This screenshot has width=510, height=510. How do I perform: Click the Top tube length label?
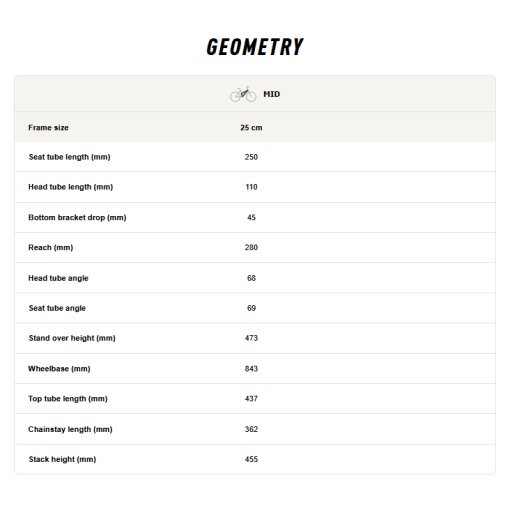point(68,399)
